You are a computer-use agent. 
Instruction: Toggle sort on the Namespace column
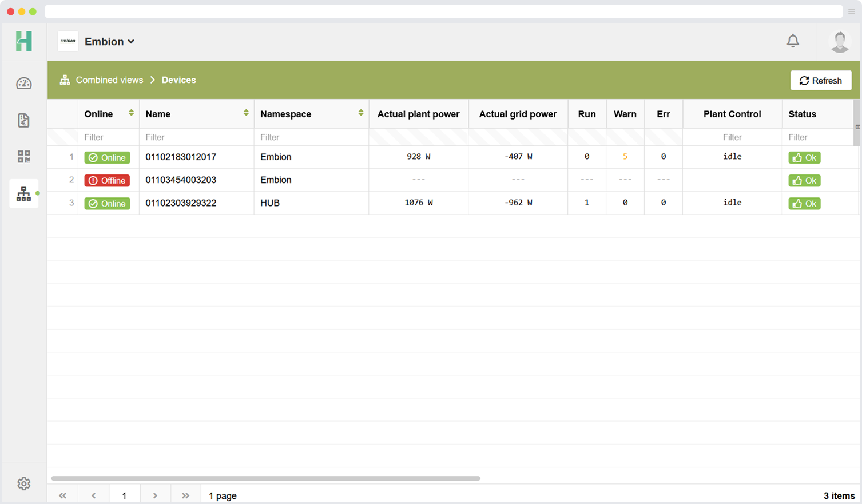pyautogui.click(x=361, y=113)
